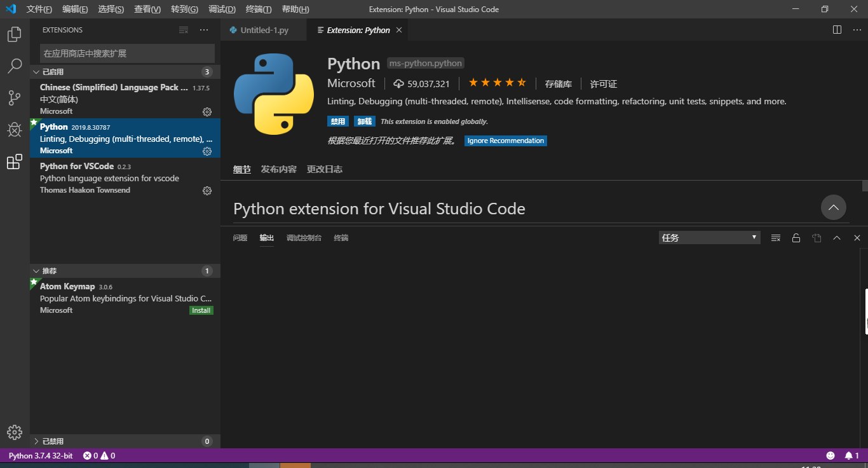This screenshot has height=468, width=868.
Task: Open the 存储库 repository link
Action: 559,84
